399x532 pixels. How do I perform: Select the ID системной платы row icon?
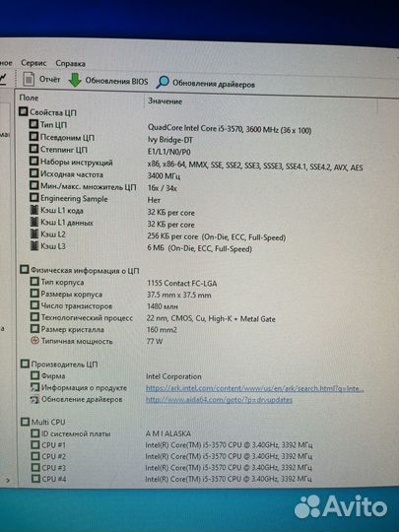tap(35, 433)
